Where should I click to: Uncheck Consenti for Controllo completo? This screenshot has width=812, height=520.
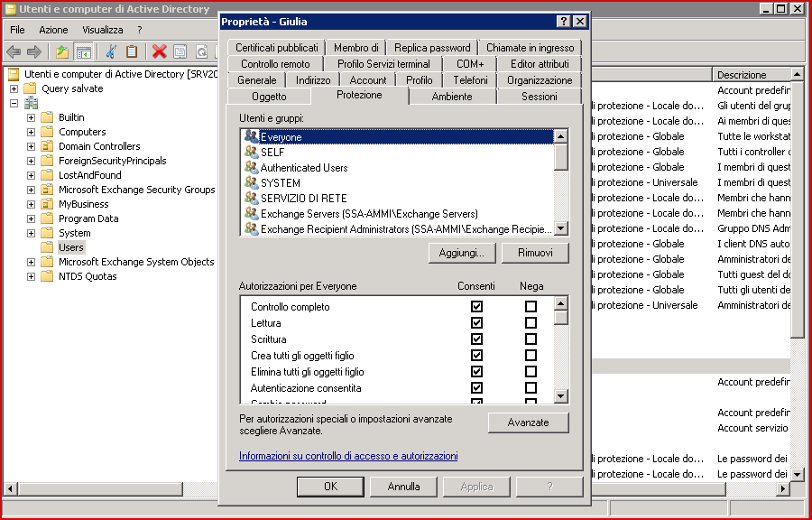point(476,307)
